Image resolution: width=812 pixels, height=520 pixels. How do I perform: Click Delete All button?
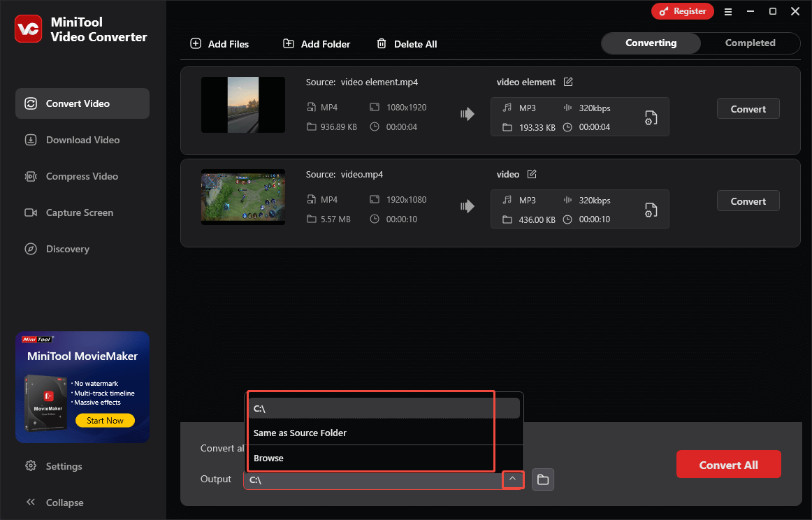407,44
